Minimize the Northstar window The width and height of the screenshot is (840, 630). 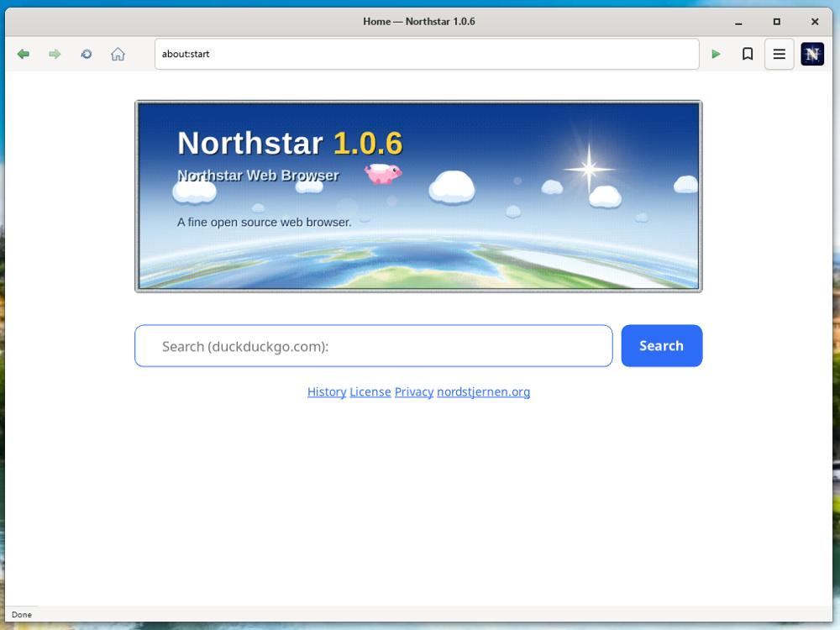[x=738, y=22]
